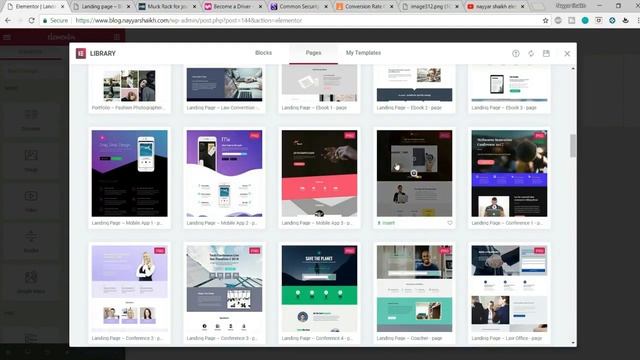The image size is (640, 360).
Task: Click the library vertical scrollbar thumb
Action: (573, 145)
